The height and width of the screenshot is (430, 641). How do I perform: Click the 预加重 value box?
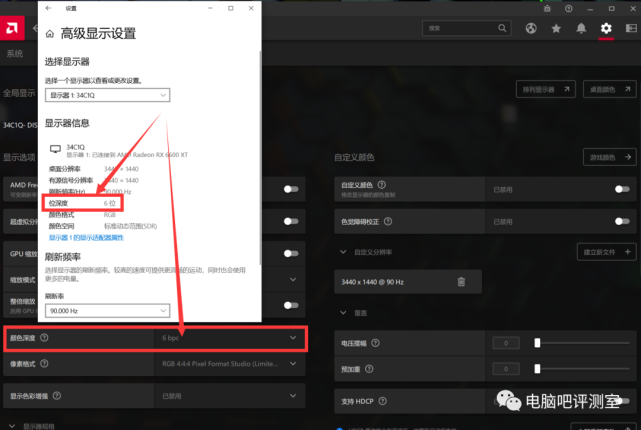[x=506, y=369]
